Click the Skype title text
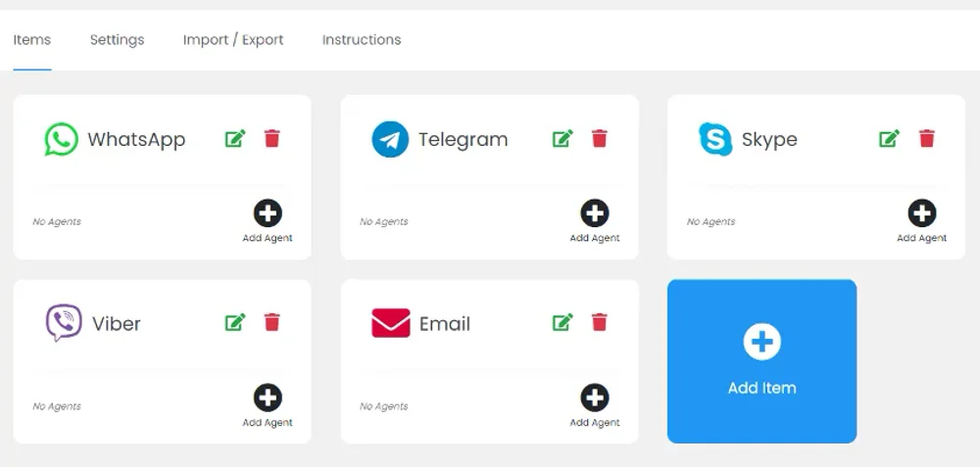This screenshot has width=980, height=467. 769,140
